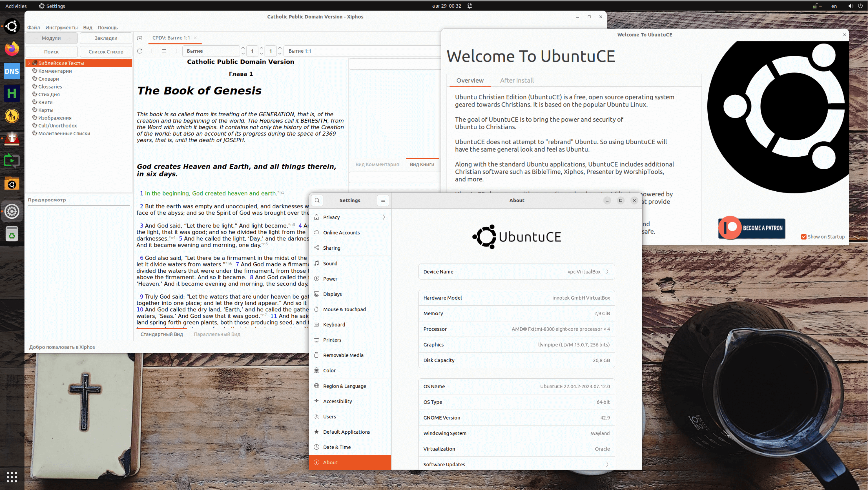The height and width of the screenshot is (490, 868).
Task: Open Software Updates row
Action: tap(516, 464)
